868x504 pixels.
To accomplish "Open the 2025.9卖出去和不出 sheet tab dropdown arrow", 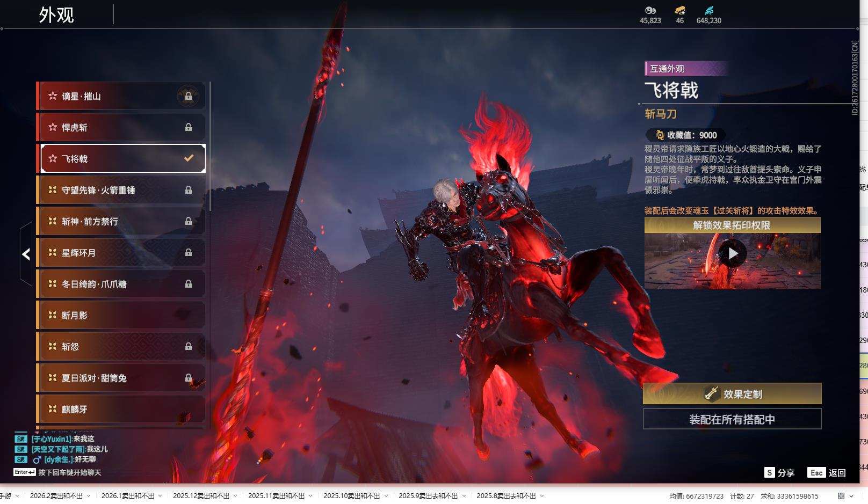I will [464, 496].
